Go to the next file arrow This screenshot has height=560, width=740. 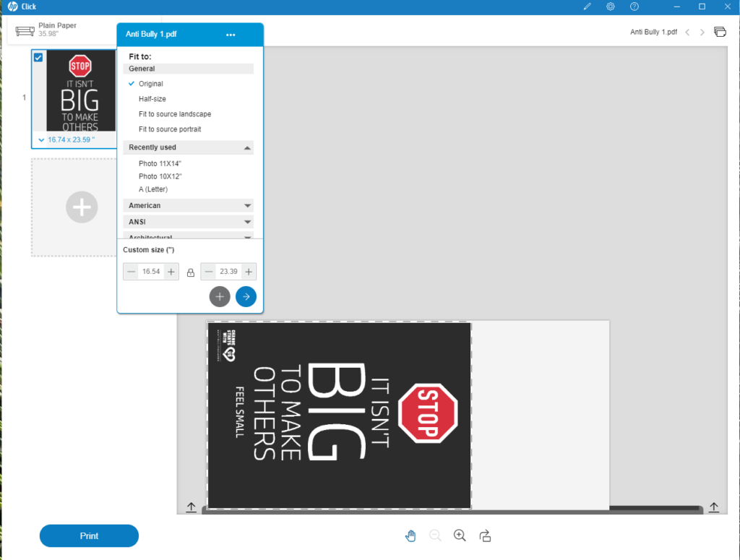[702, 32]
